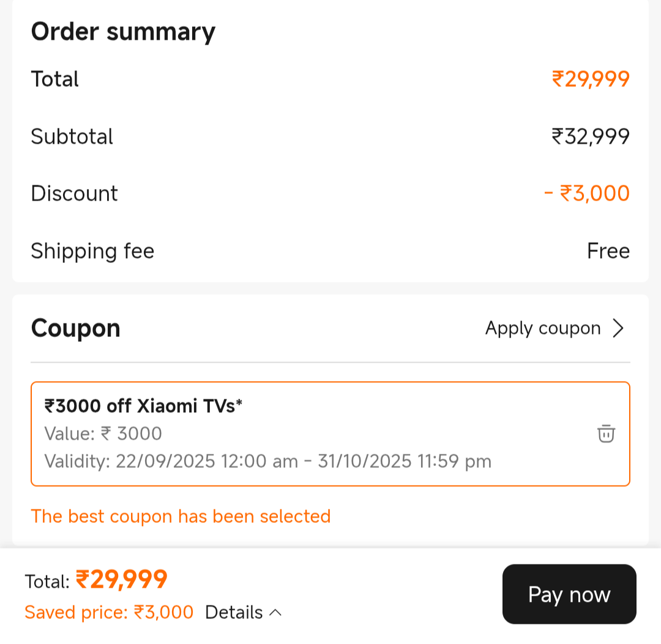This screenshot has height=644, width=661.
Task: Tap the Free shipping fee value
Action: [x=608, y=251]
